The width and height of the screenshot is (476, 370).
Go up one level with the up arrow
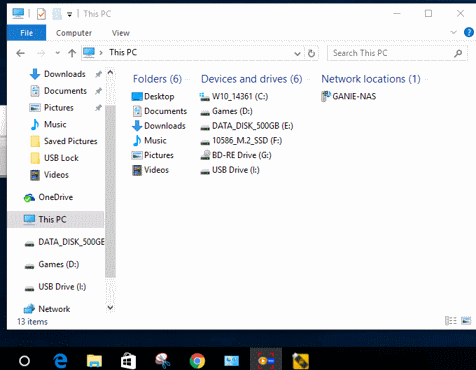point(72,53)
